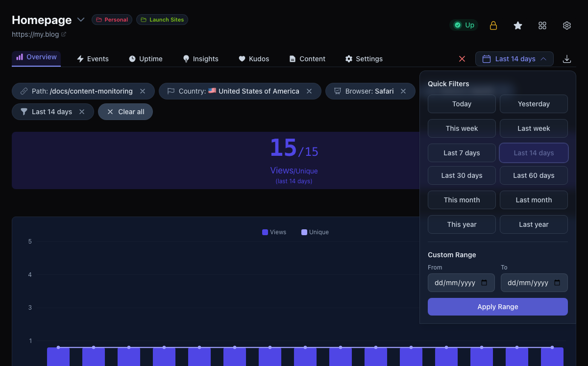Click the yellow lock icon
The image size is (588, 366).
coord(493,25)
